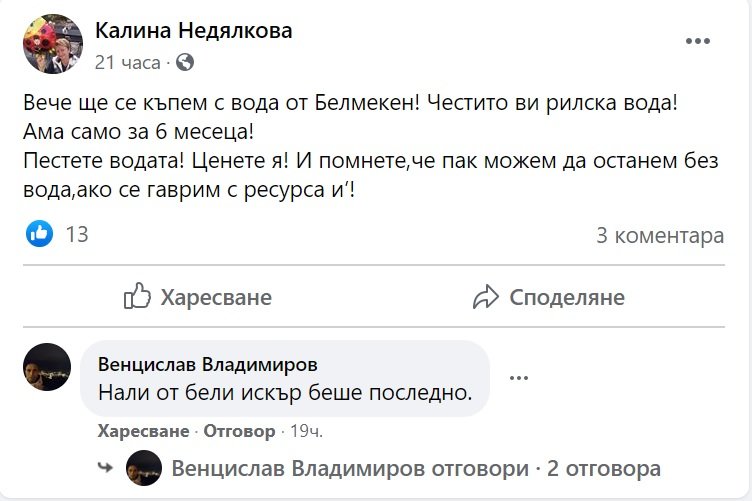Open post options three-dot menu
The height and width of the screenshot is (501, 752).
(697, 42)
